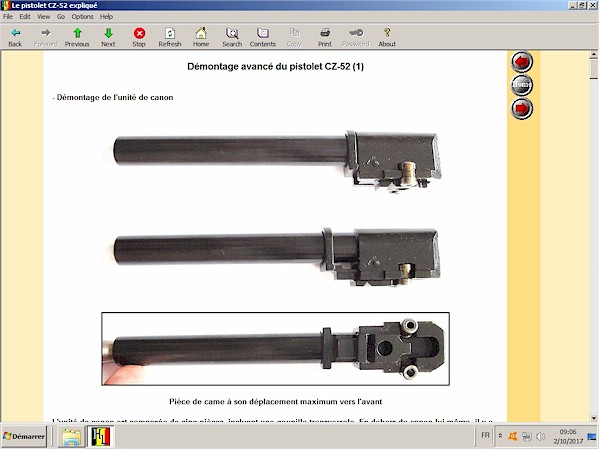Click the round red left-arrow page button
This screenshot has width=600, height=450.
click(x=522, y=61)
